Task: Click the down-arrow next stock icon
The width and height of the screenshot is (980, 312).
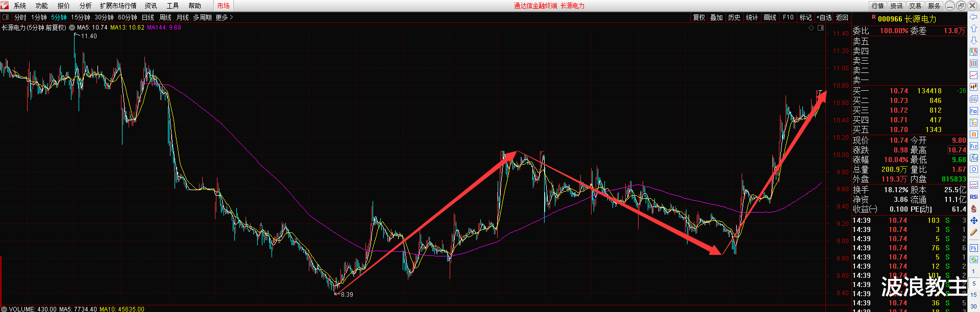Action: 974,40
